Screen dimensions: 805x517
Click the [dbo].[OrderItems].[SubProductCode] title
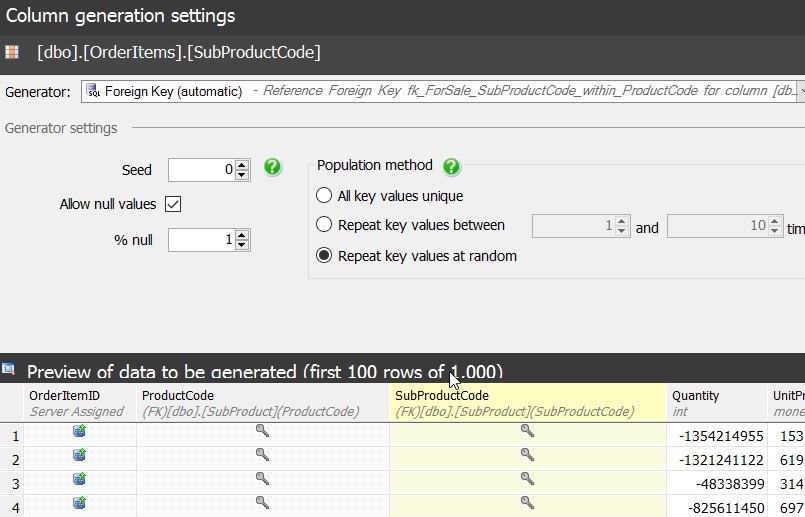tap(179, 52)
